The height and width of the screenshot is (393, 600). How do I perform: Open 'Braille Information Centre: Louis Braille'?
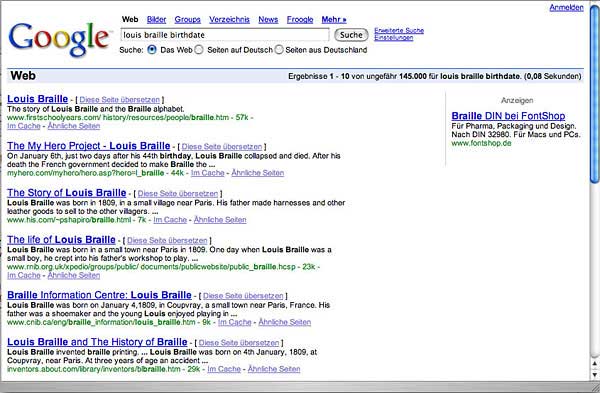pos(99,295)
